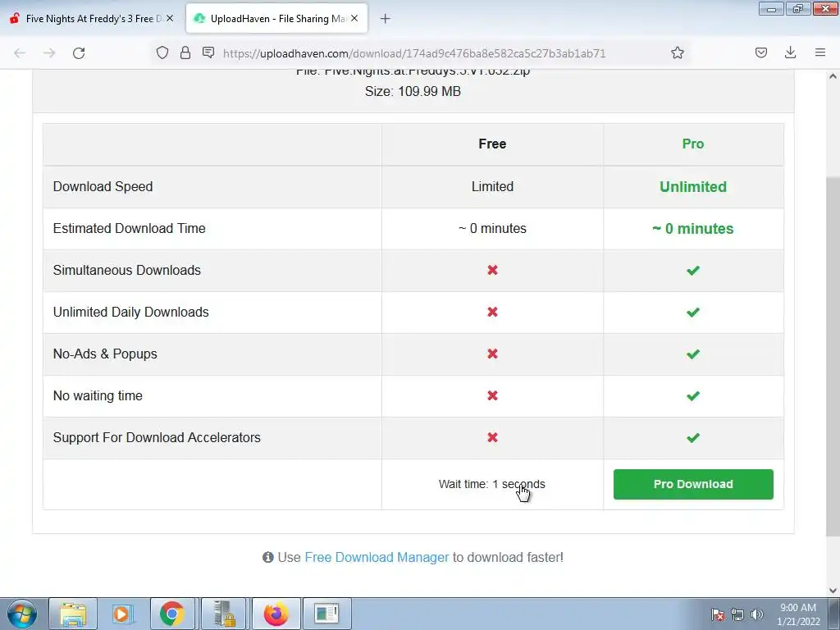
Task: Click the green check for Simultaneous Downloads
Action: pyautogui.click(x=692, y=271)
